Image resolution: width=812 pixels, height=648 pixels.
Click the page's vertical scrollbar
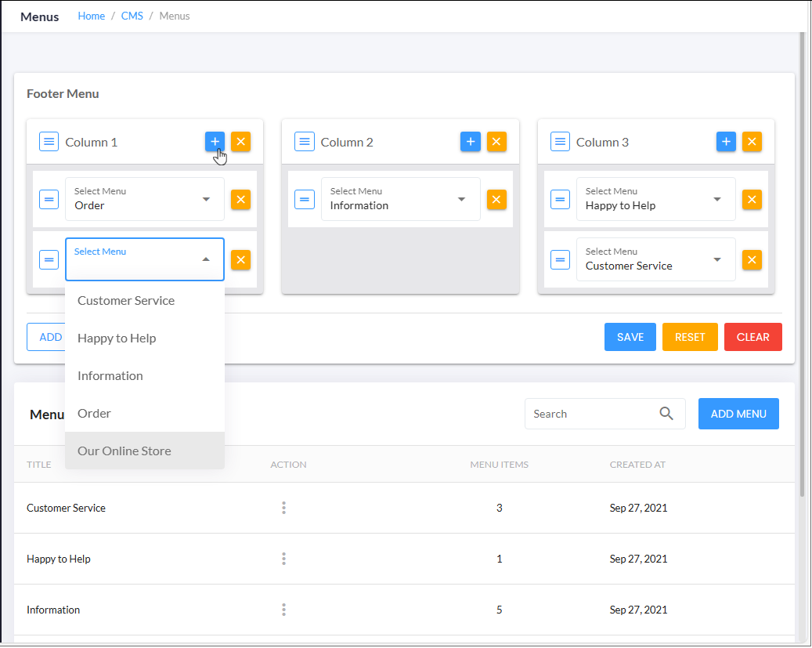[x=802, y=264]
